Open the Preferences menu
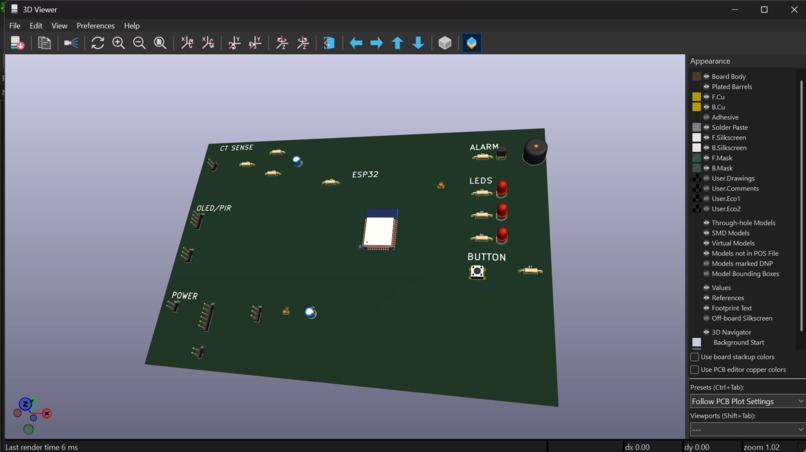The image size is (806, 452). click(x=96, y=25)
